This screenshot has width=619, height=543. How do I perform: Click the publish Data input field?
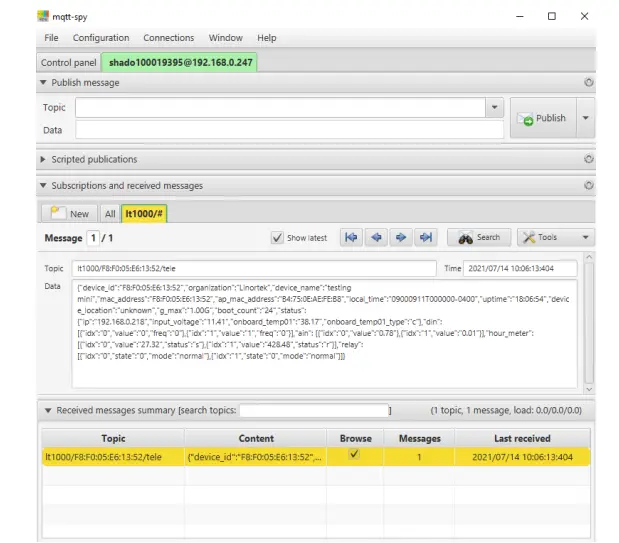pyautogui.click(x=289, y=130)
